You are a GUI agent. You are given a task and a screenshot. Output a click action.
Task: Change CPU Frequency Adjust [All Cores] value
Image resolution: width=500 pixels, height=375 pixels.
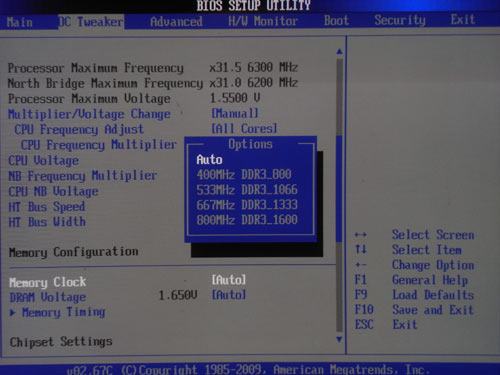(244, 128)
